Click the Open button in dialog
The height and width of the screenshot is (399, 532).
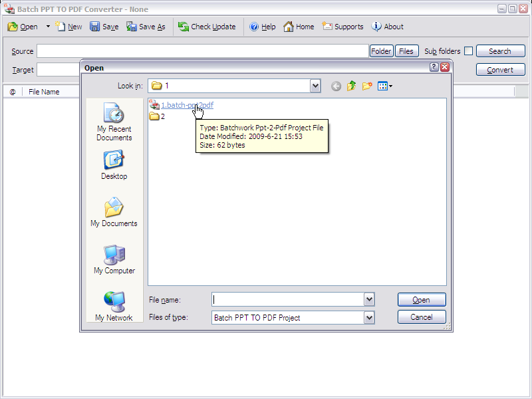click(422, 300)
